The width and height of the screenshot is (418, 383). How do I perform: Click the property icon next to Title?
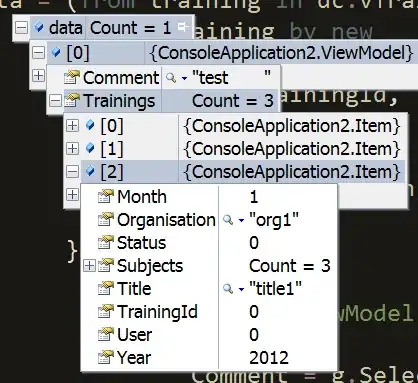point(106,288)
